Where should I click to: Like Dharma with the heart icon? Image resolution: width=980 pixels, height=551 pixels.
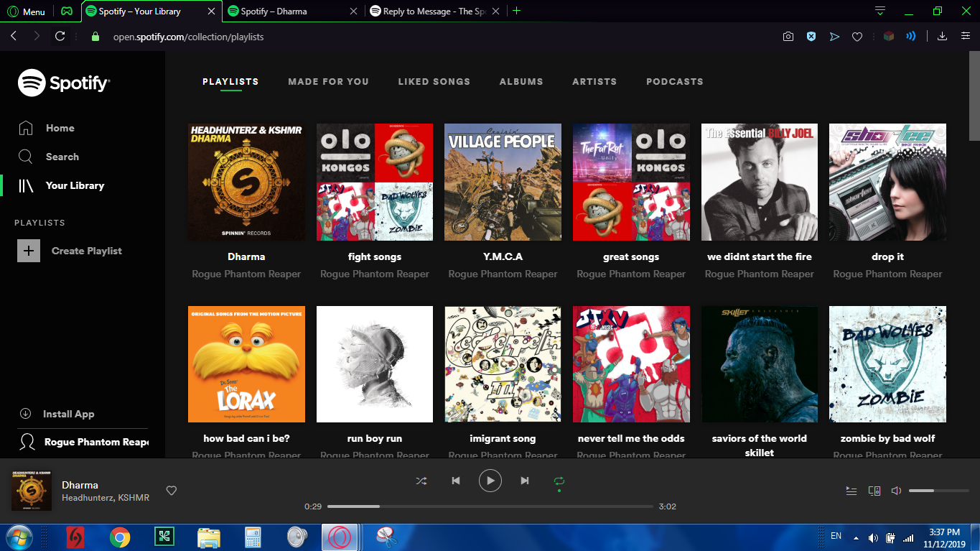(x=171, y=491)
